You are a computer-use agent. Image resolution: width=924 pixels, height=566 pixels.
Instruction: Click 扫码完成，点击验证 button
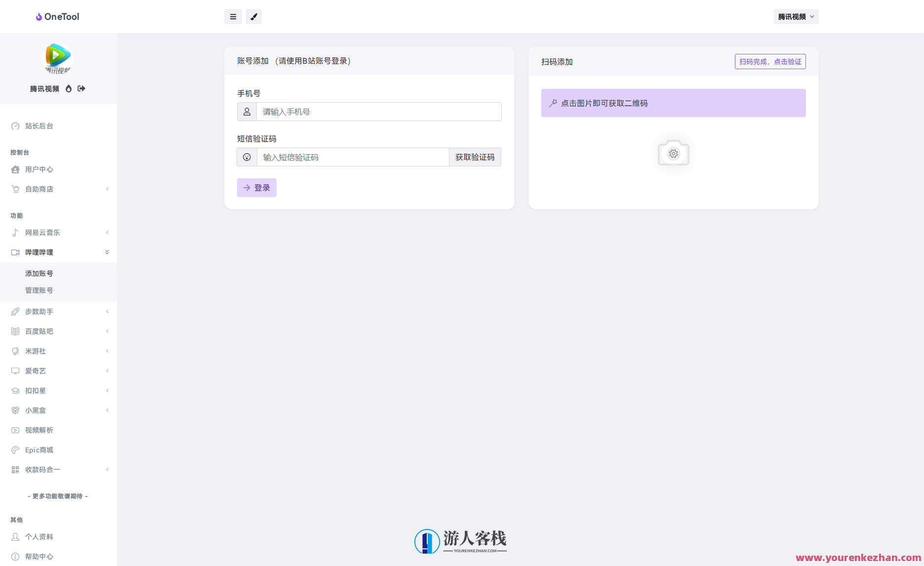pyautogui.click(x=770, y=61)
